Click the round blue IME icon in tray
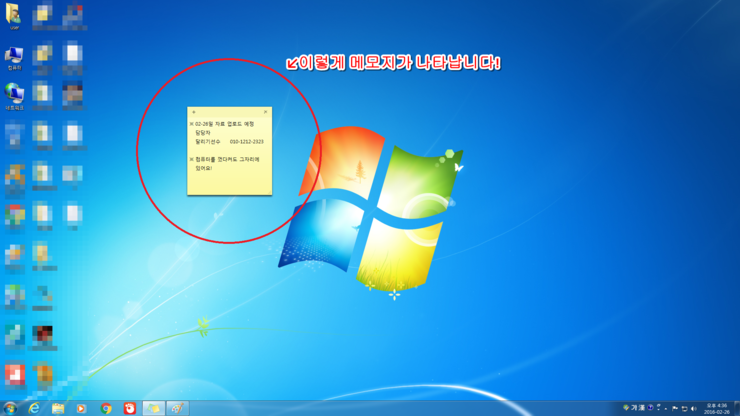This screenshot has width=740, height=416. [x=650, y=408]
